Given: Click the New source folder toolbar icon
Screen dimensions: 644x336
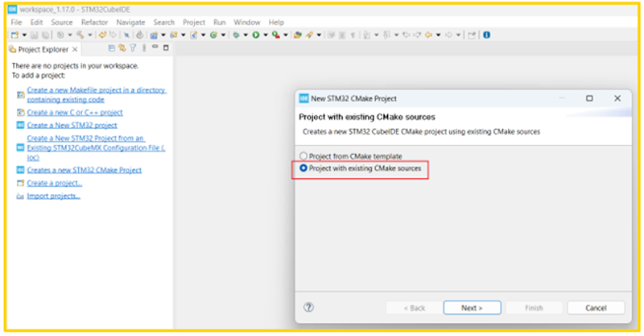Looking at the screenshot, I should (x=174, y=35).
